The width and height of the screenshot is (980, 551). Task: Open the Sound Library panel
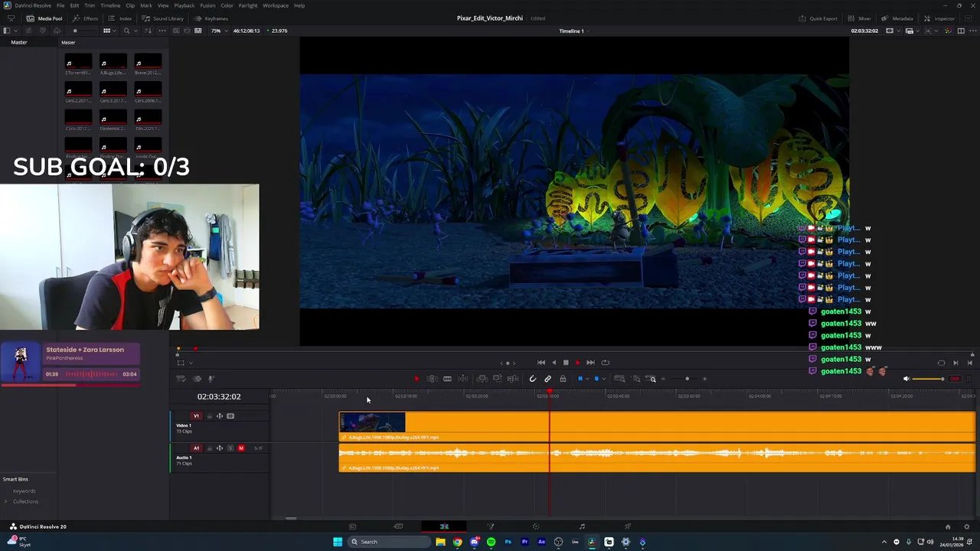[163, 18]
